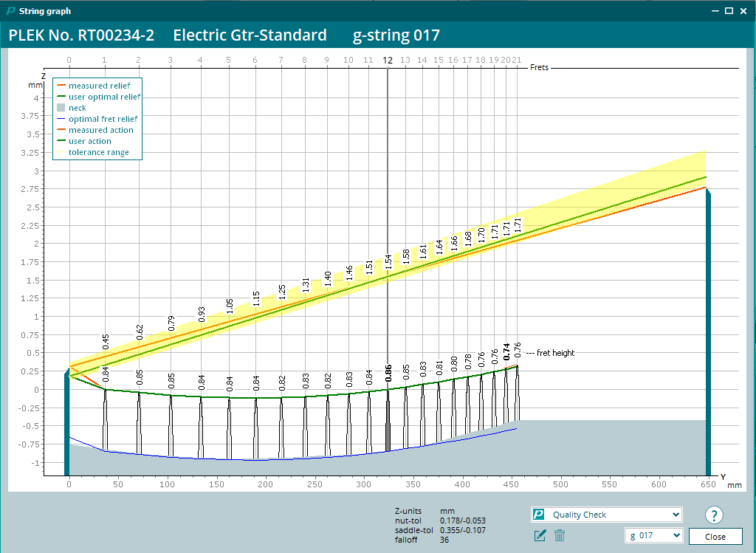Select fret 12 marker on top axis
This screenshot has height=553, width=756.
(x=388, y=61)
